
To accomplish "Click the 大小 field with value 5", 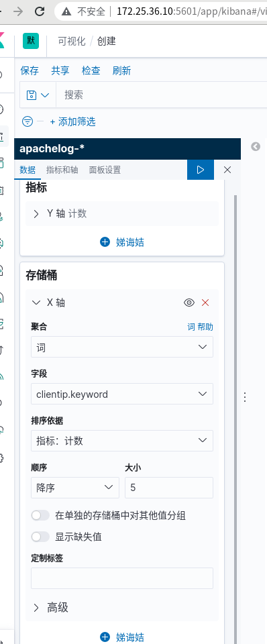I will [x=169, y=488].
